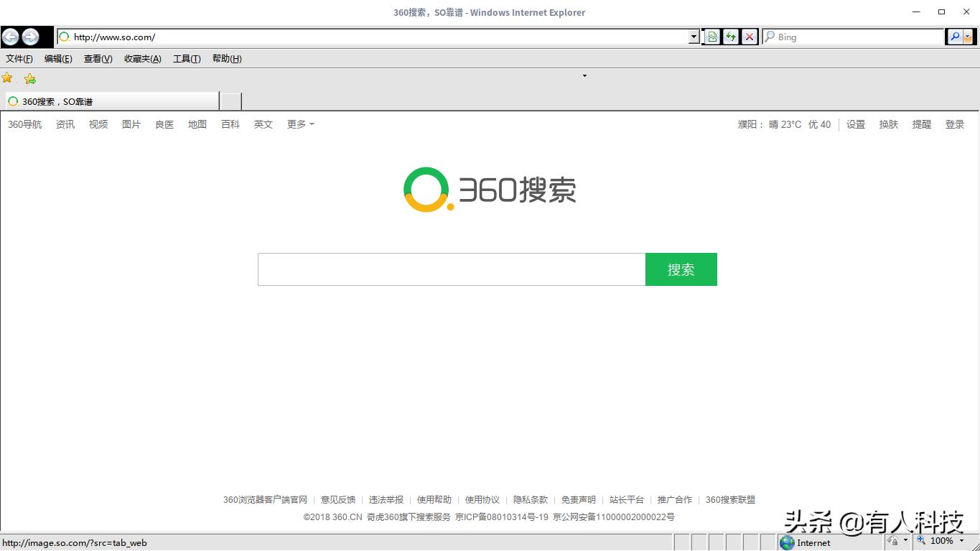Click the green 搜索 search button
The width and height of the screenshot is (980, 551).
pos(681,269)
